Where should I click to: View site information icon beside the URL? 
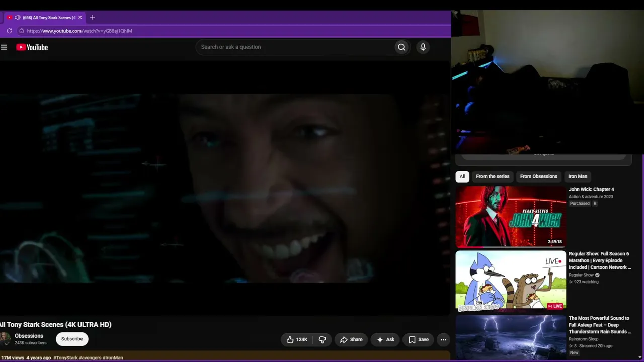tap(21, 31)
